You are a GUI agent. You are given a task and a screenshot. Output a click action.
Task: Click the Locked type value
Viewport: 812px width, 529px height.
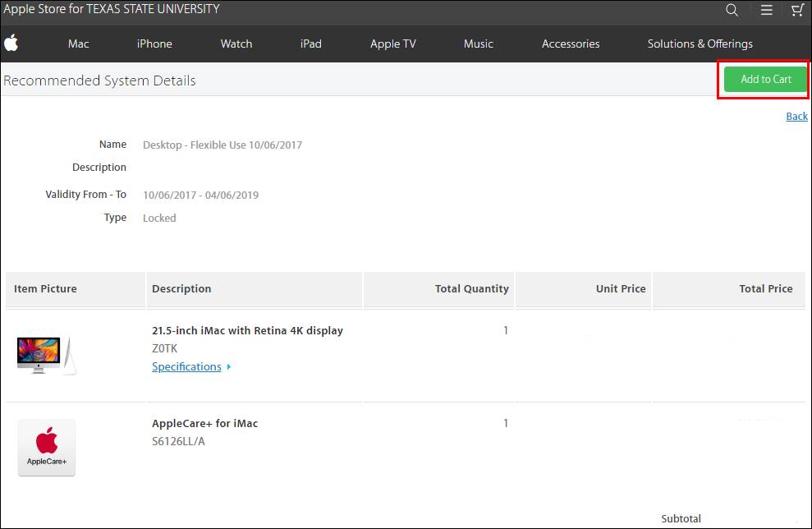pos(159,218)
